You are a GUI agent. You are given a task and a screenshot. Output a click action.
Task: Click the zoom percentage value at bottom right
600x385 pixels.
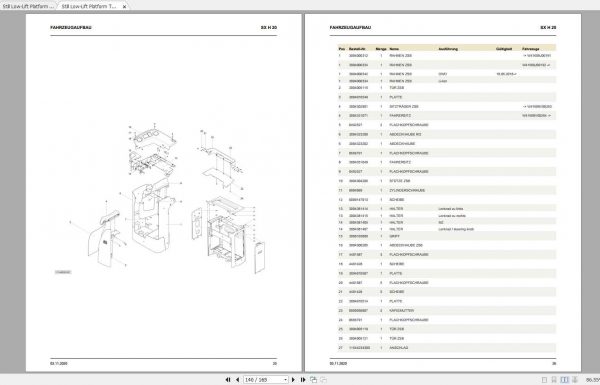coord(593,380)
